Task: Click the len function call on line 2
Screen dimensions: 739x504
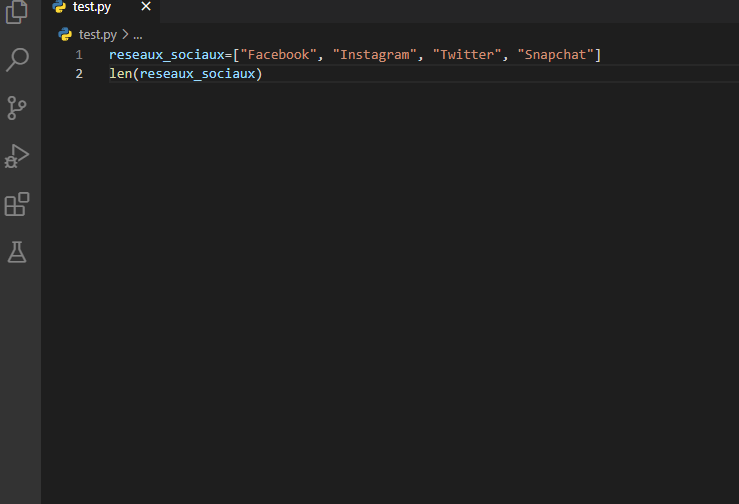Action: [x=121, y=74]
